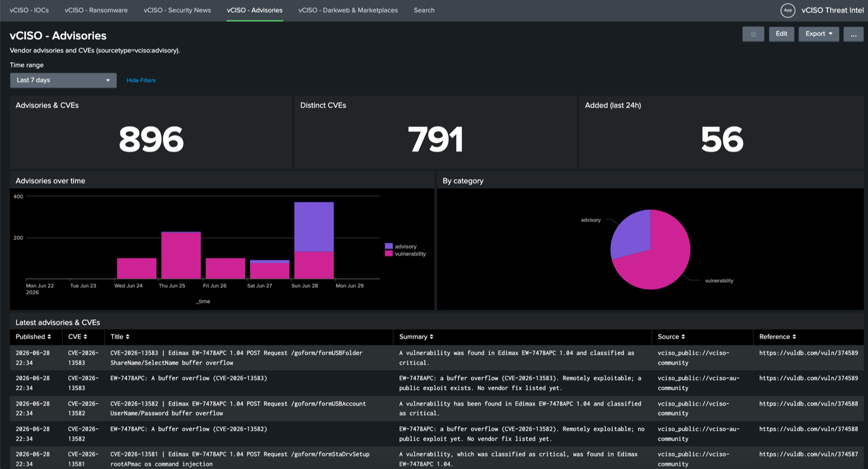The height and width of the screenshot is (469, 868).
Task: Click the App logo circle icon
Action: (788, 10)
